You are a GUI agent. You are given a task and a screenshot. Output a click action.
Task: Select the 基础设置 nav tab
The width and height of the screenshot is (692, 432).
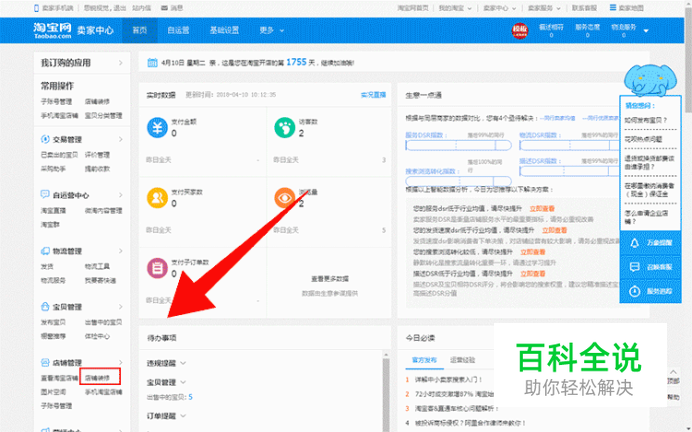pyautogui.click(x=224, y=30)
